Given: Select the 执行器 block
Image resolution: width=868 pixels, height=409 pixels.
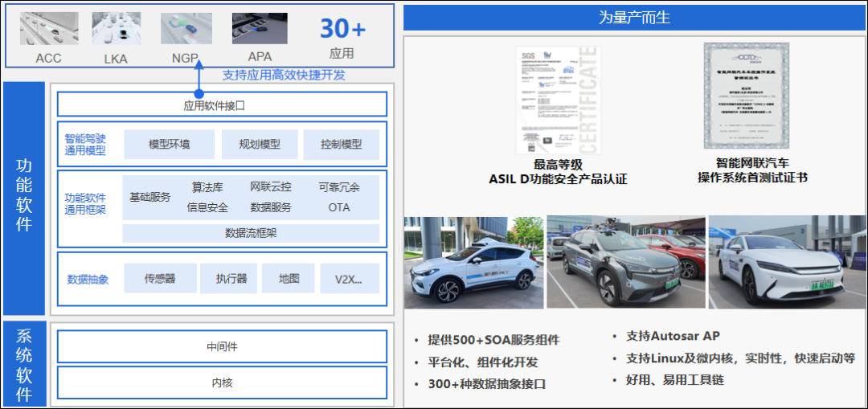Looking at the screenshot, I should coord(231,279).
